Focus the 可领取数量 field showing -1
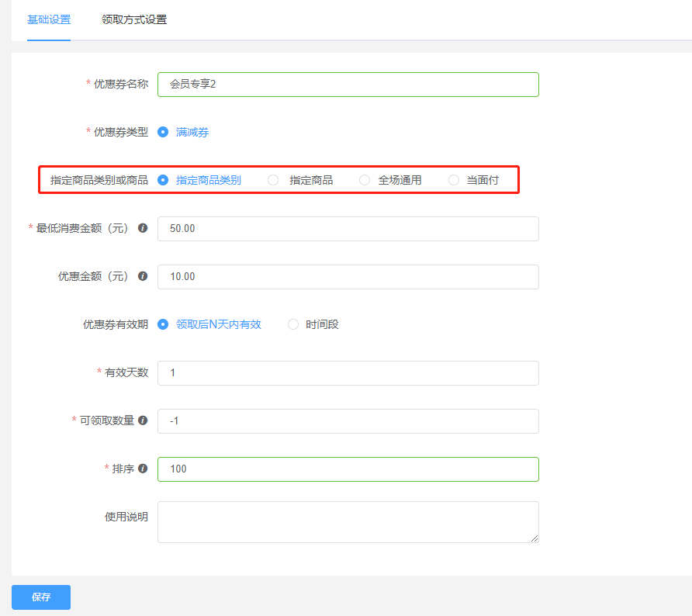Viewport: 692px width, 616px height. [x=348, y=421]
